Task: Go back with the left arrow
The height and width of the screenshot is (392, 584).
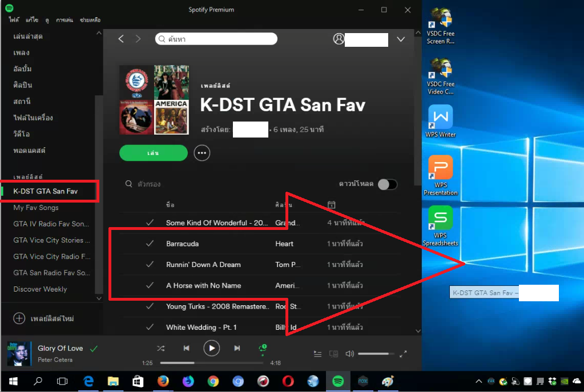Action: pyautogui.click(x=121, y=39)
